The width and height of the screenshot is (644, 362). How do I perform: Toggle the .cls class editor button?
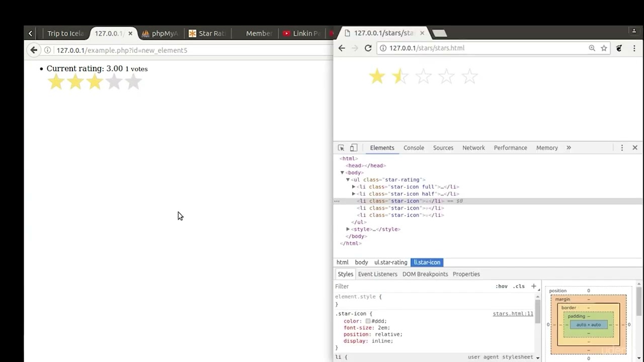pos(519,286)
